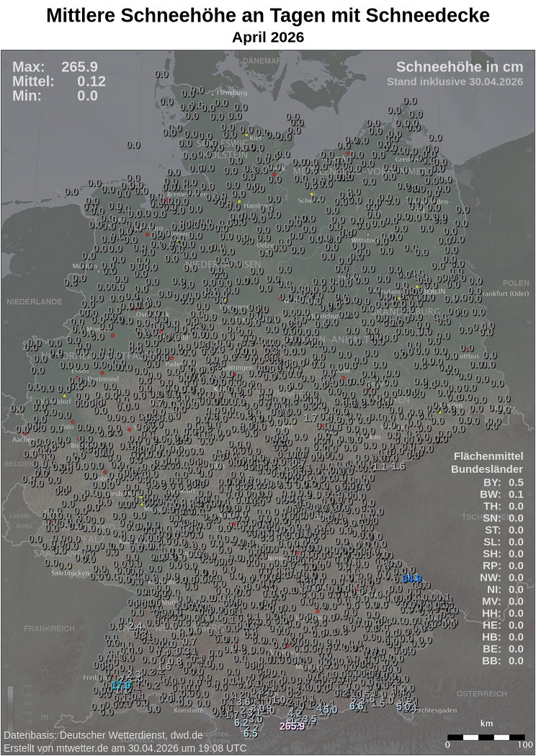Click the 'Schneehöhe in cm' legend heading

click(x=459, y=67)
